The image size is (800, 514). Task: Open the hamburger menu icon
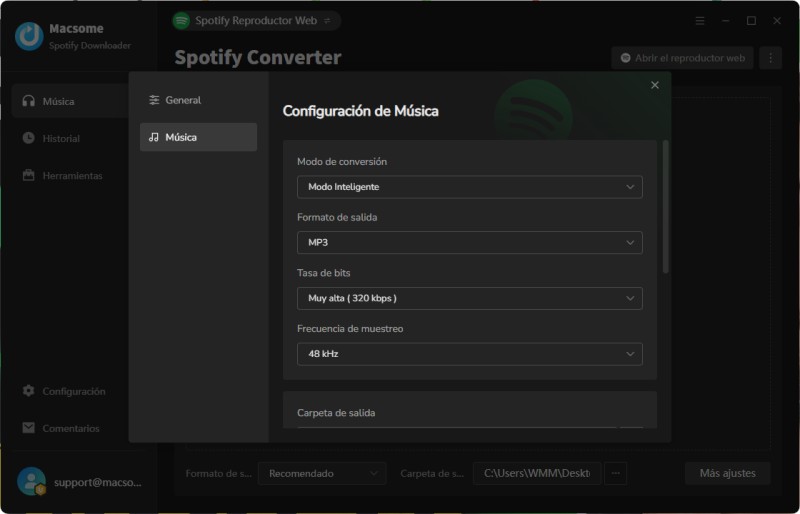pos(700,21)
